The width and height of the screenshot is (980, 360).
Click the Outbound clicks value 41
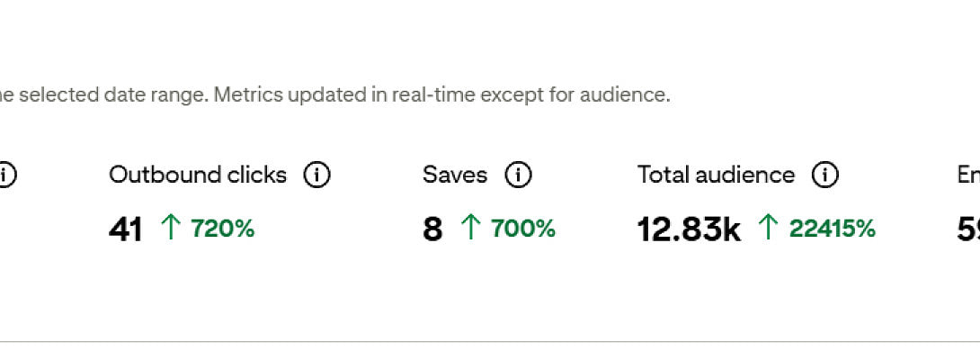[126, 229]
